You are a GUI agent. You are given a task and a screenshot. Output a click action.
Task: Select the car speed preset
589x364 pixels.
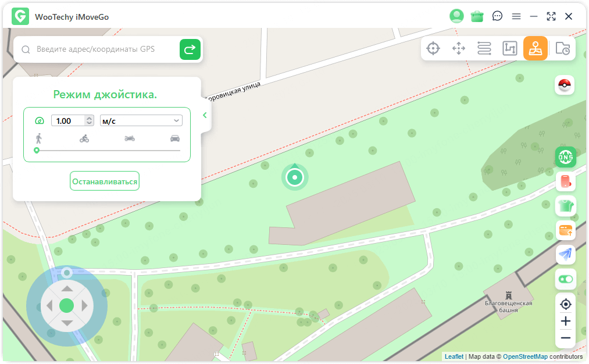coord(174,138)
